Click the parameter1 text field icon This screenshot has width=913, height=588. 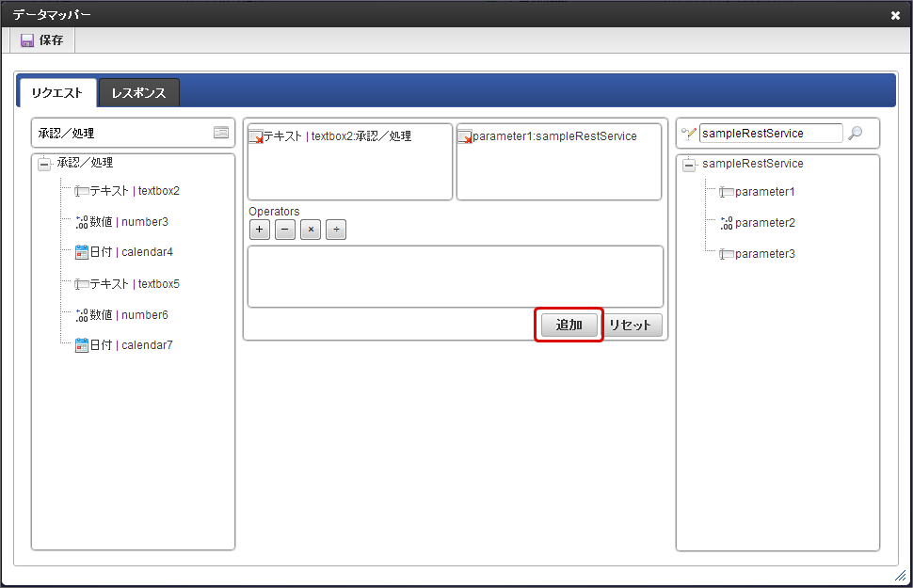tap(726, 192)
